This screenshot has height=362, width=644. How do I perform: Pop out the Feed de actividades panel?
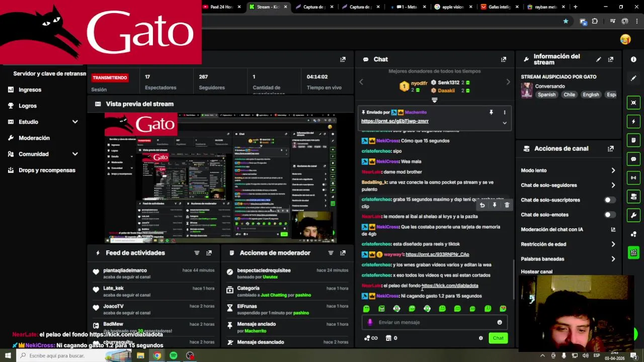(x=209, y=253)
